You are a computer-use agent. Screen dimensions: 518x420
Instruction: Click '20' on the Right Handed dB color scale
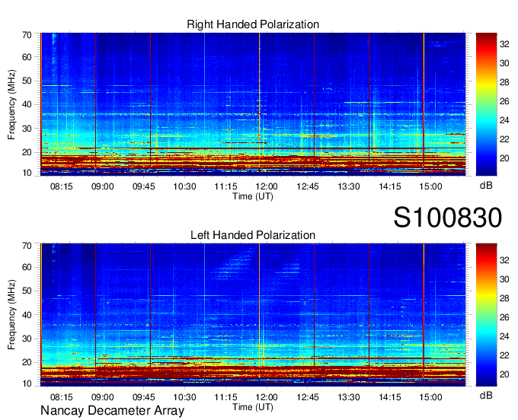point(504,158)
